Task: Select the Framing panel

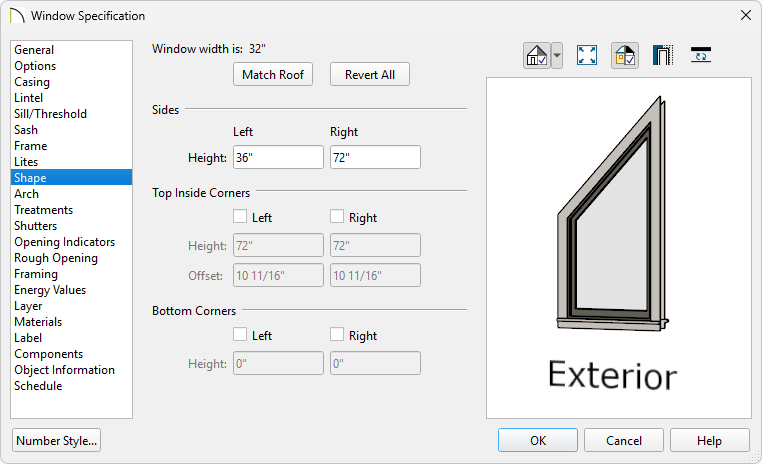Action: pos(71,274)
